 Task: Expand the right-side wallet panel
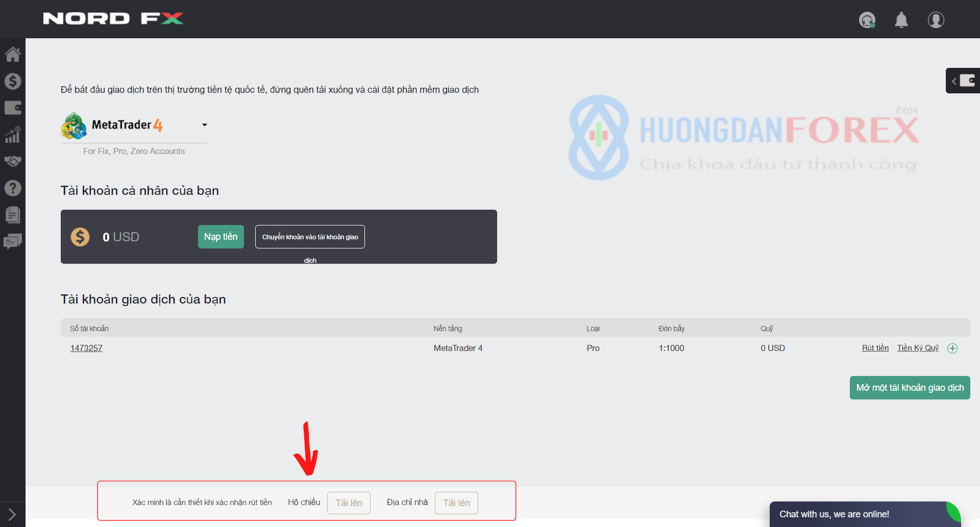click(x=963, y=81)
